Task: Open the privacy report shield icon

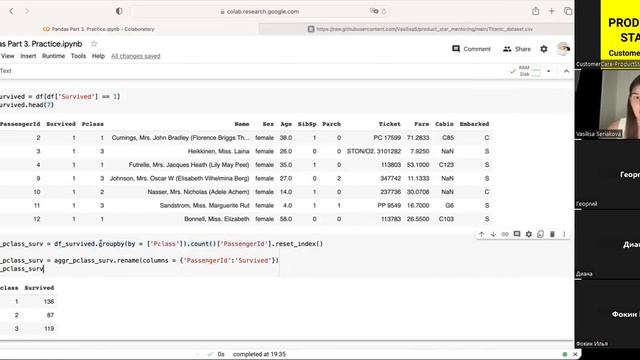Action: (x=119, y=11)
